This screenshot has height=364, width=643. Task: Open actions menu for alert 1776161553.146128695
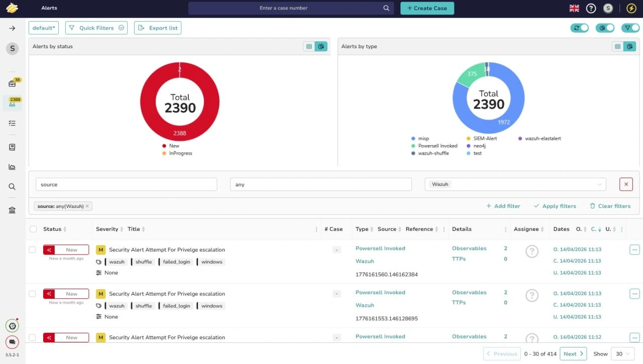coord(634,294)
